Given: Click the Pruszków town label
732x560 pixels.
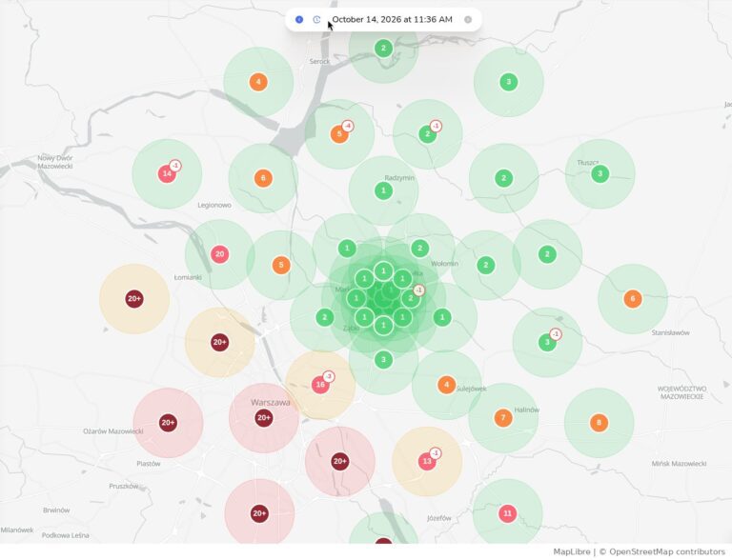Looking at the screenshot, I should tap(124, 486).
